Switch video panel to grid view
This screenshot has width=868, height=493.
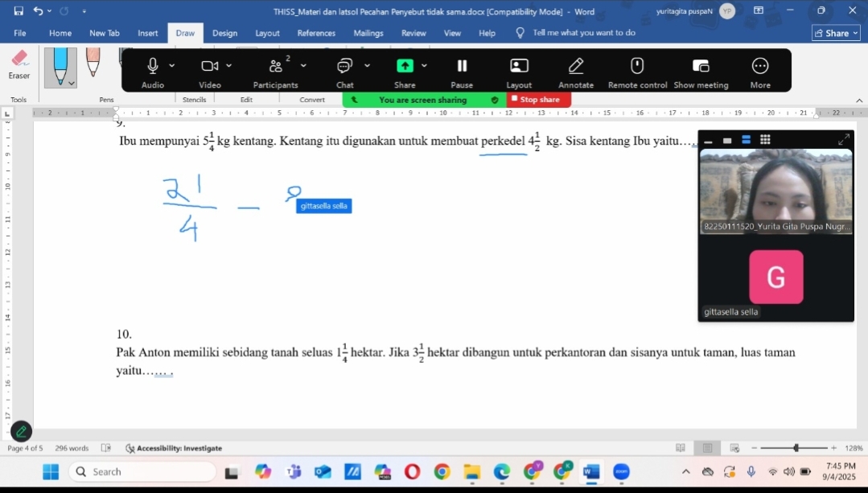pos(765,140)
